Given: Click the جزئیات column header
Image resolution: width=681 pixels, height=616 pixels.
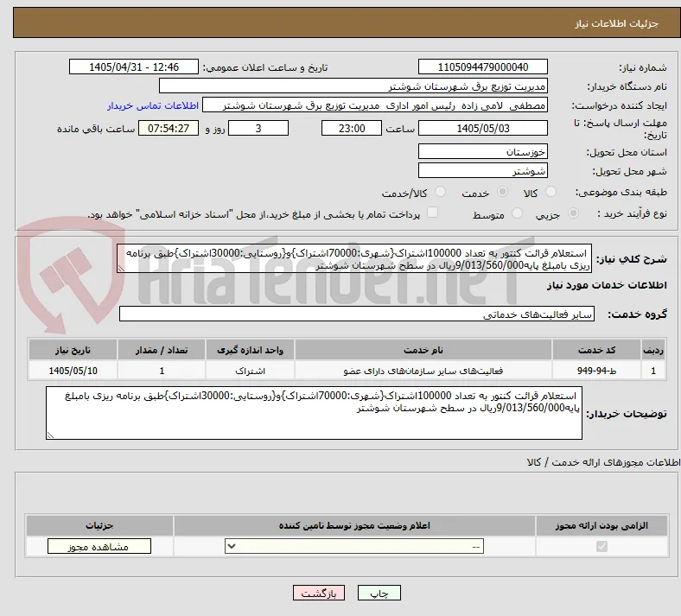Looking at the screenshot, I should pos(99,525).
